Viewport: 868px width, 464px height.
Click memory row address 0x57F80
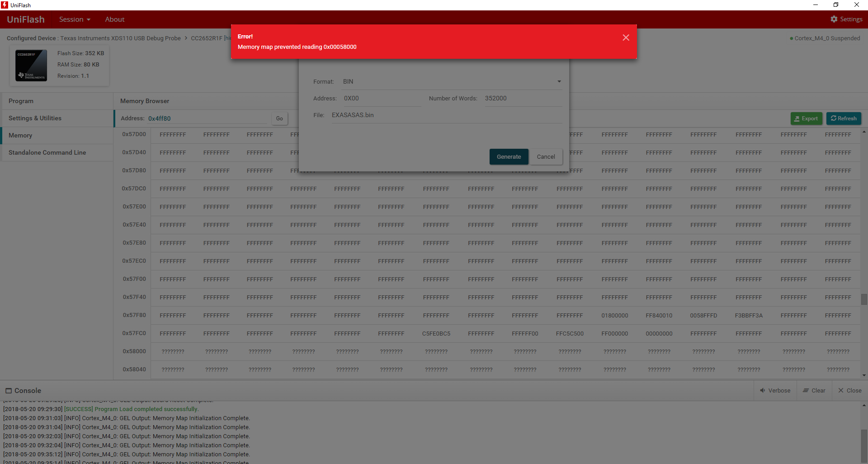point(134,315)
